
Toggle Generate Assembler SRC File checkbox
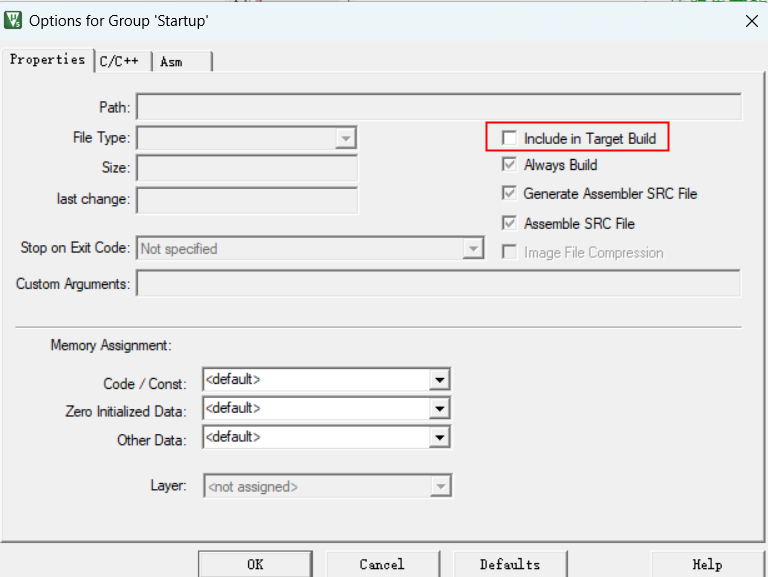[x=510, y=194]
